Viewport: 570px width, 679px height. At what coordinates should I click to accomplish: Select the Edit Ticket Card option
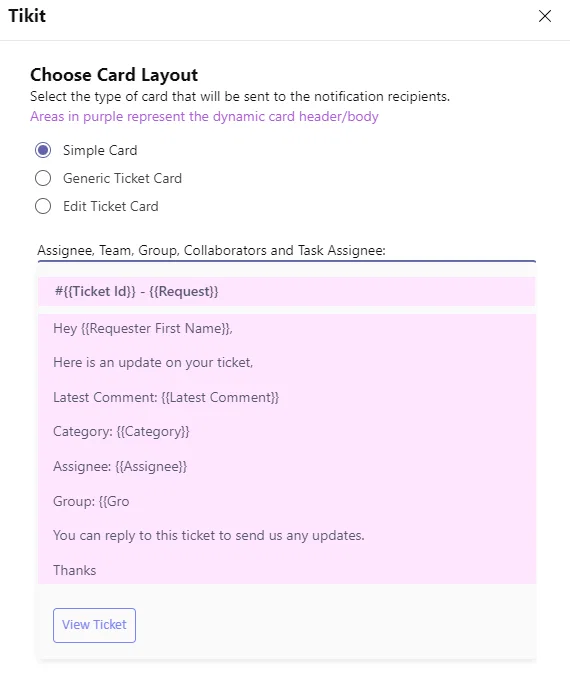[x=43, y=206]
